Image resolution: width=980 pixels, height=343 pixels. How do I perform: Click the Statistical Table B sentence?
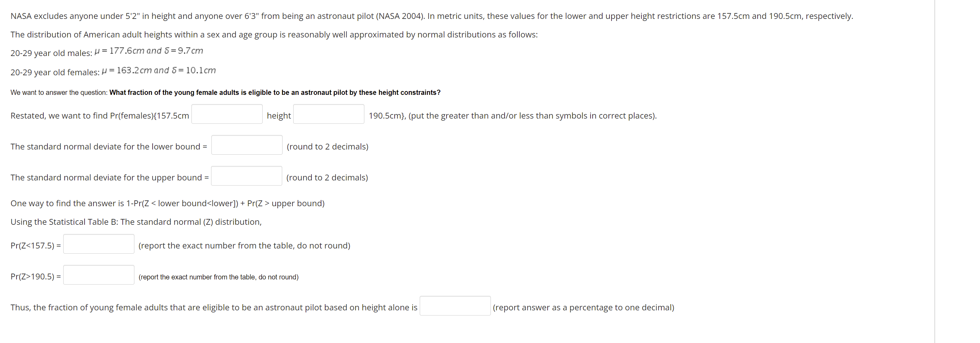pyautogui.click(x=136, y=222)
